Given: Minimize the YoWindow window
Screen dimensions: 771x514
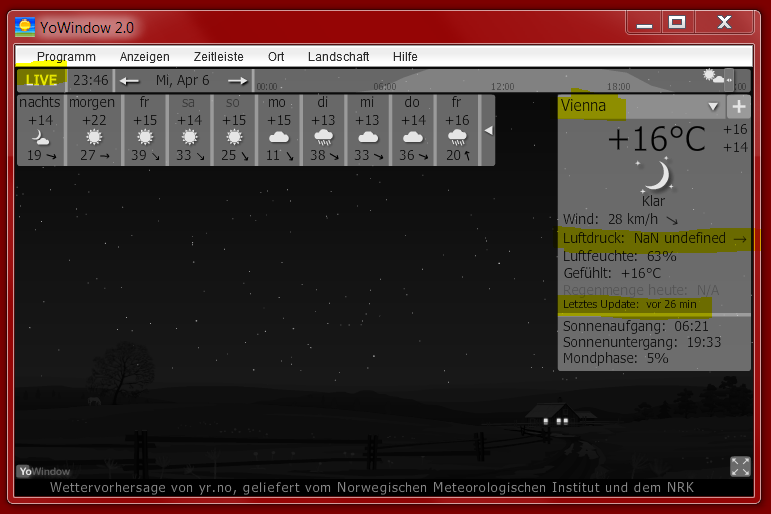Looking at the screenshot, I should (x=644, y=23).
